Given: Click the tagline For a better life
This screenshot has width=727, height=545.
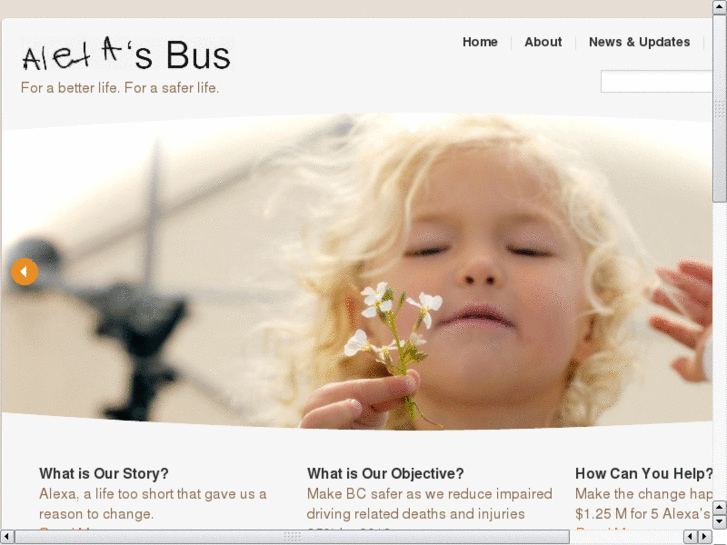Looking at the screenshot, I should pyautogui.click(x=120, y=88).
